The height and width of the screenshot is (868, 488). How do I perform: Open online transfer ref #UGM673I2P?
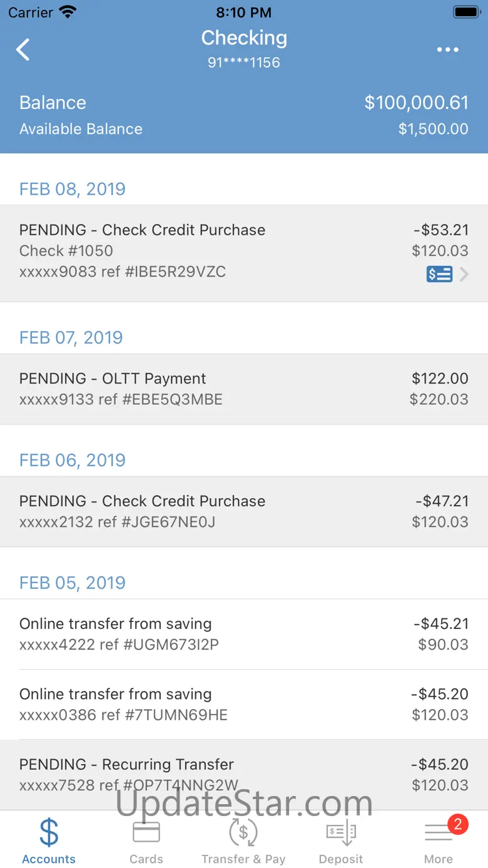pos(244,634)
